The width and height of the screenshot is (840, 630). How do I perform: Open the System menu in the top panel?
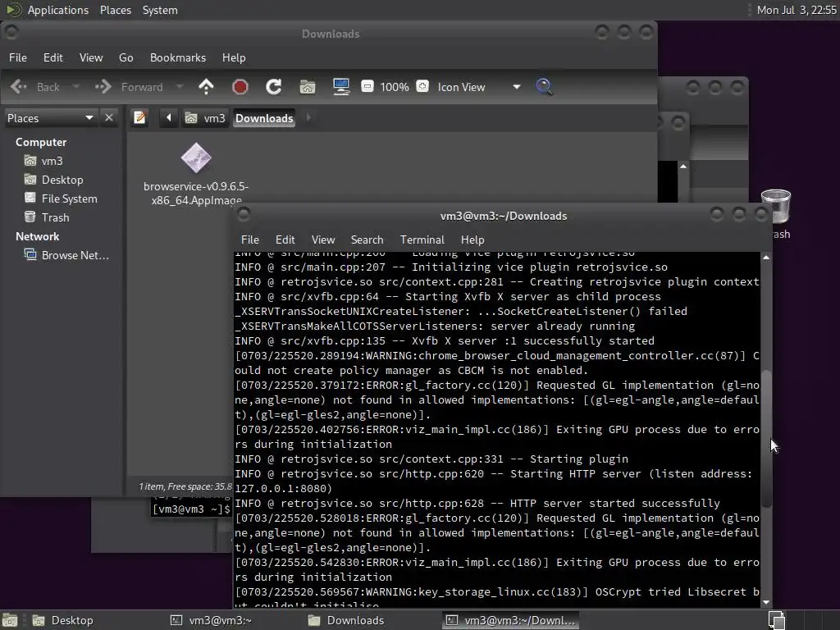tap(160, 10)
